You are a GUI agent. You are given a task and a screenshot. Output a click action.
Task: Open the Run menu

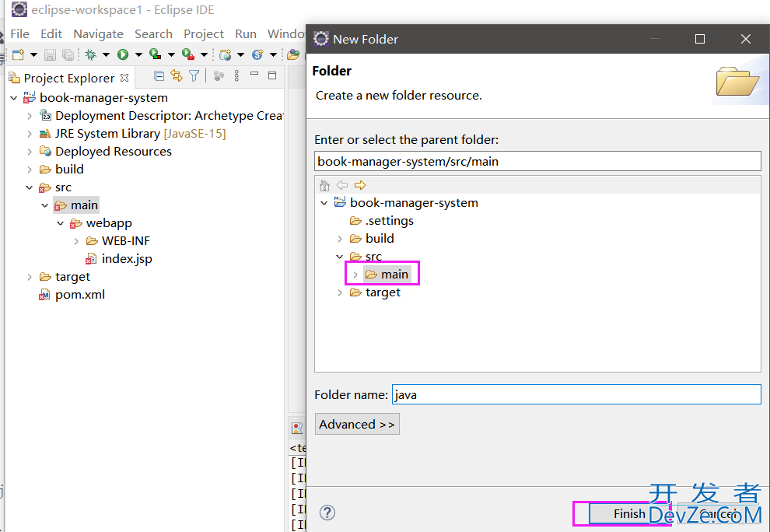246,34
